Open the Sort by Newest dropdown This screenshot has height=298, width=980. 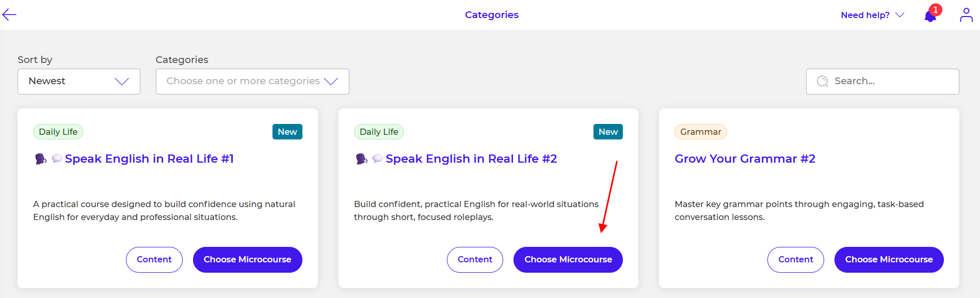(x=79, y=82)
